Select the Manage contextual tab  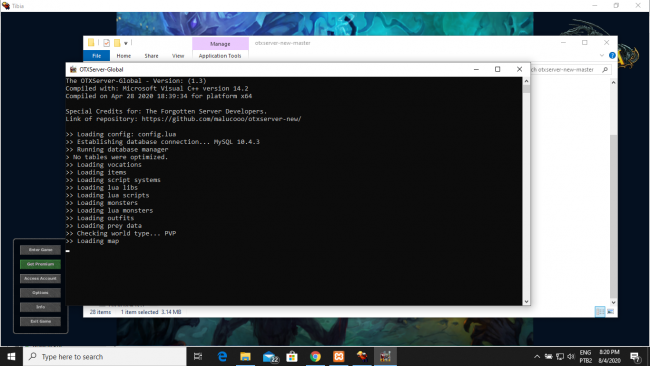(220, 44)
